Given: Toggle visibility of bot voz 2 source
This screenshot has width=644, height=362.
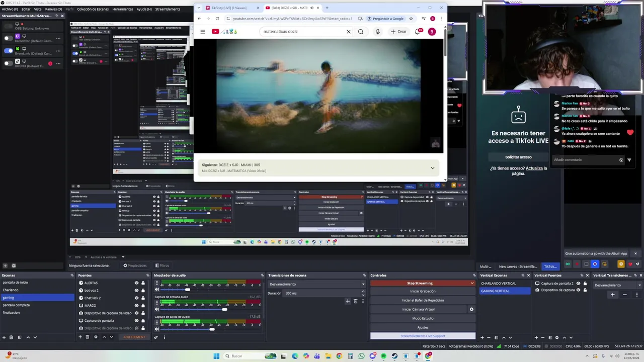Looking at the screenshot, I should (136, 290).
